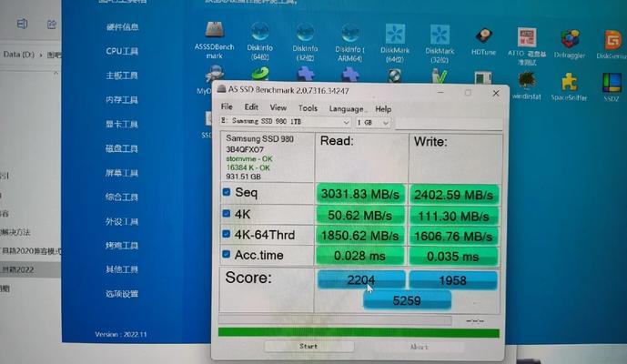Open the SpaceSniffer puzzle icon
The height and width of the screenshot is (364, 627).
570,82
